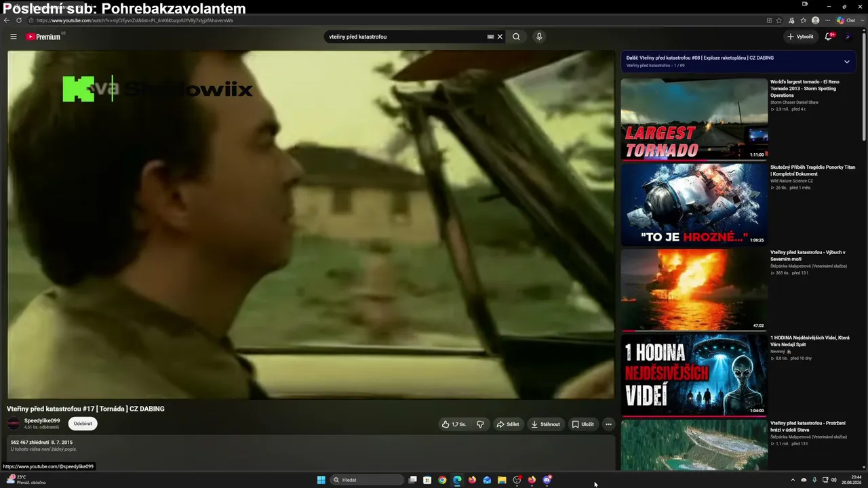Open the Copilot Chat button

click(846, 20)
